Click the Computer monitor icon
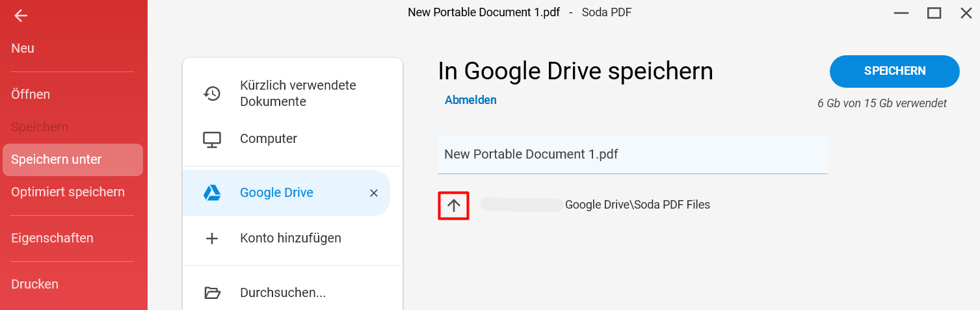 click(x=212, y=139)
